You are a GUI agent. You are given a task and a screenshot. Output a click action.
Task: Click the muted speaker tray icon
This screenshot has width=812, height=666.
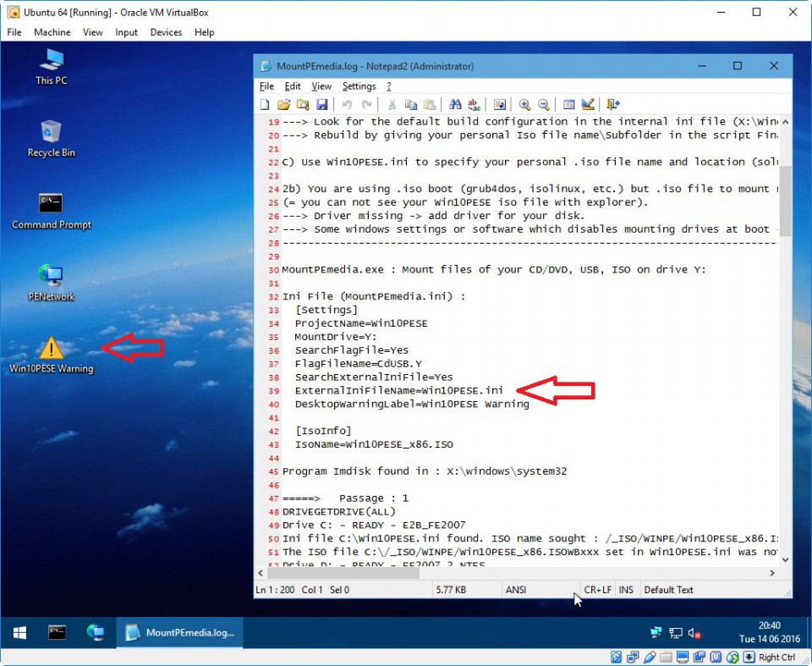[694, 633]
